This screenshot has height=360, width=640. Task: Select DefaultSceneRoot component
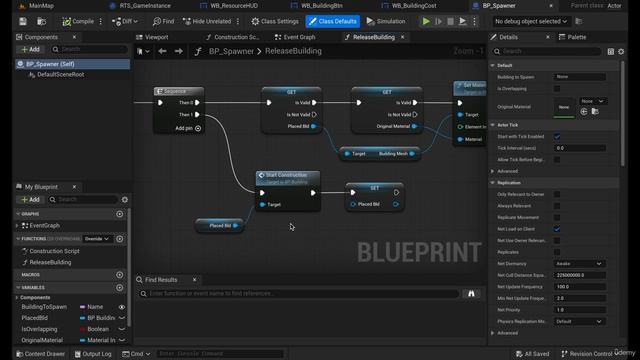(60, 75)
